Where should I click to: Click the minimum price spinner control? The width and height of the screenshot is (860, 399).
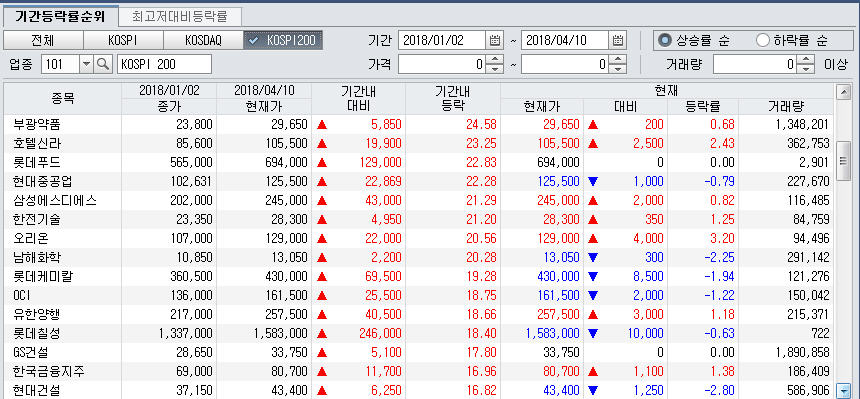pos(495,64)
